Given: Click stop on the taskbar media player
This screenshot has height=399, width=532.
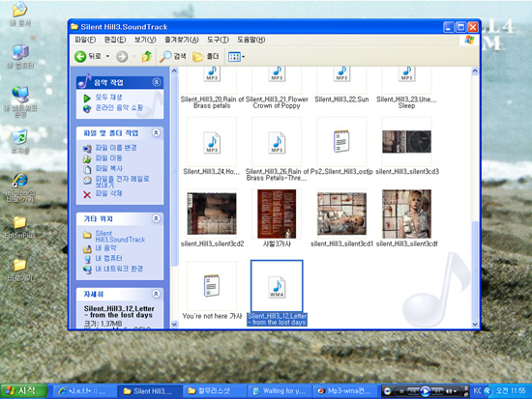Looking at the screenshot, I should pos(401,391).
